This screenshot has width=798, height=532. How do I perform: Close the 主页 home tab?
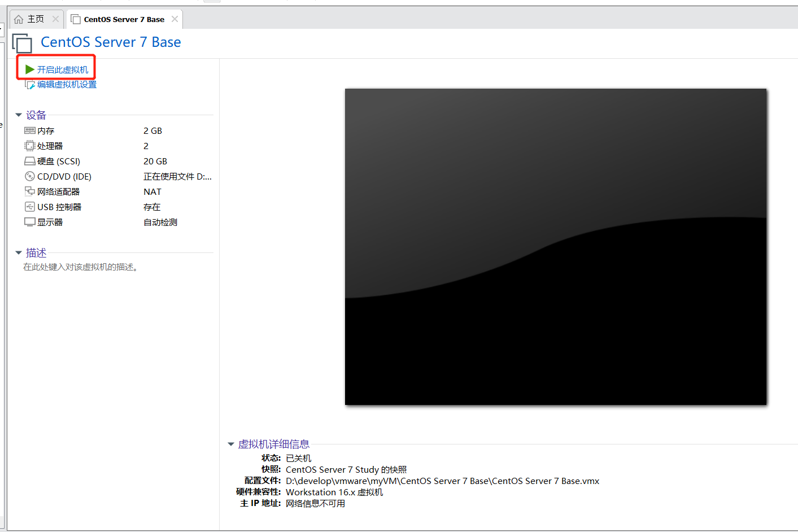click(55, 19)
